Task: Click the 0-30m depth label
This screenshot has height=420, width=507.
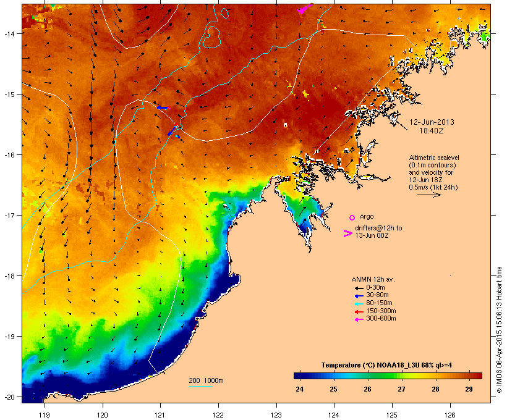Action: tap(375, 288)
